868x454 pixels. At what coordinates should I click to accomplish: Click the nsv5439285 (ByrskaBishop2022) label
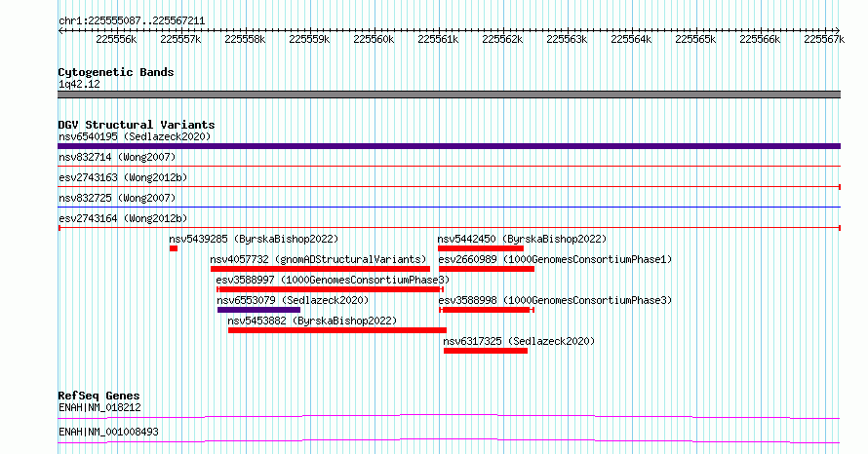[254, 239]
